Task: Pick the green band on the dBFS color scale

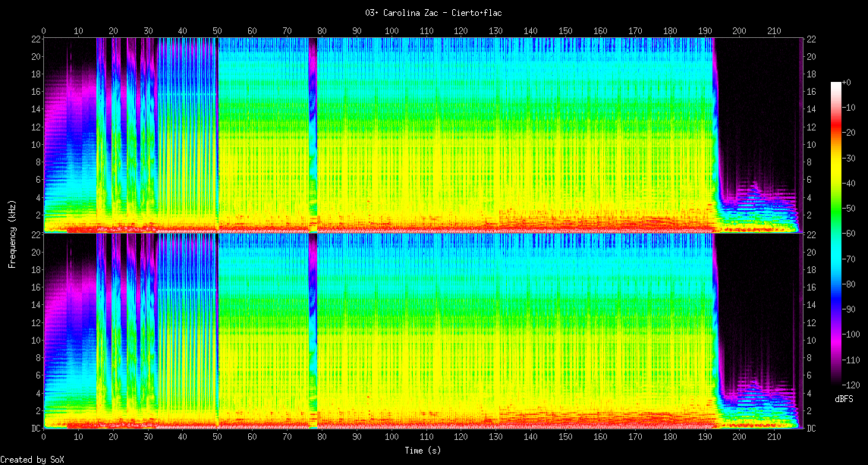Action: pos(835,228)
